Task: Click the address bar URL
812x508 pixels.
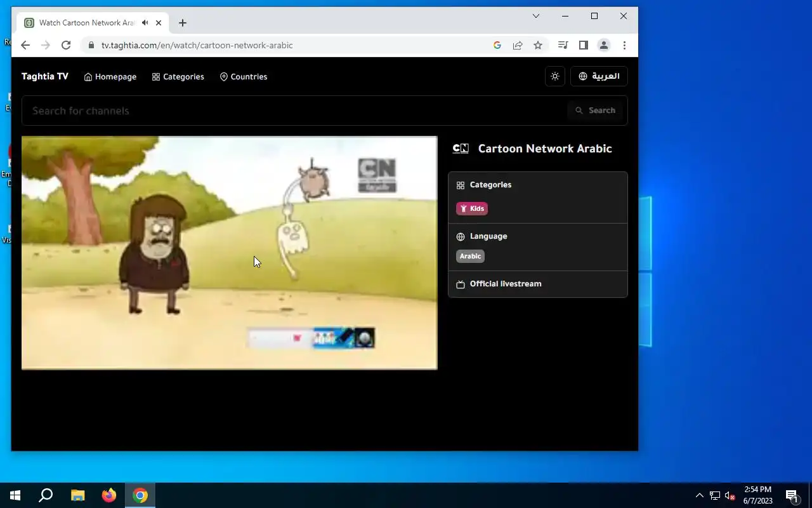Action: click(x=197, y=45)
